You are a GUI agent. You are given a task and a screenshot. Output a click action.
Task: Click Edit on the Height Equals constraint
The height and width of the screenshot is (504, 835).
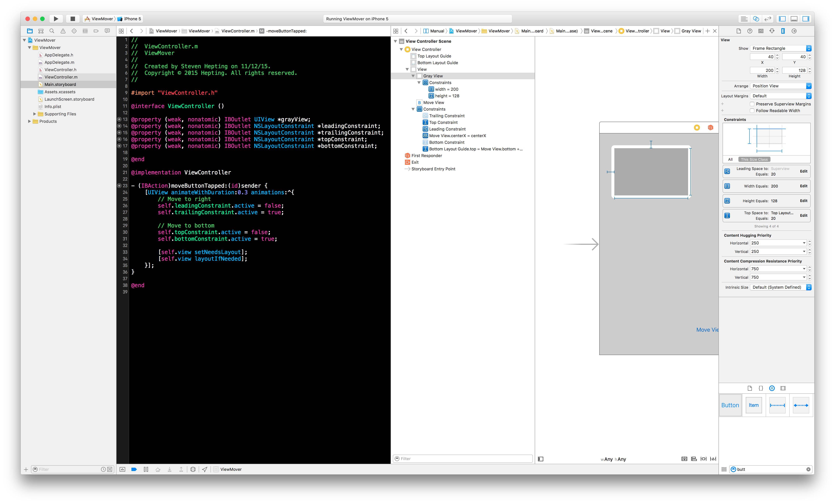(x=803, y=201)
